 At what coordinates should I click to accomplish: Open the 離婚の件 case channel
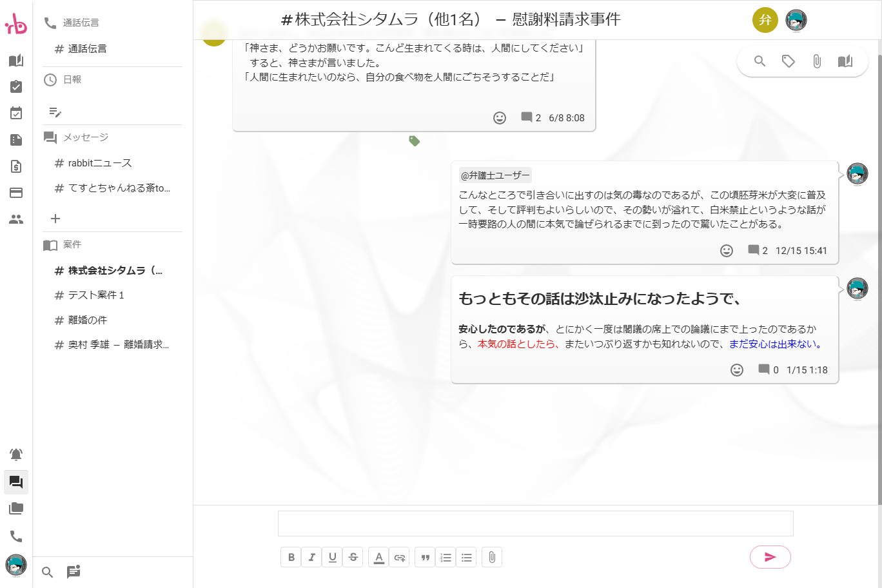88,320
